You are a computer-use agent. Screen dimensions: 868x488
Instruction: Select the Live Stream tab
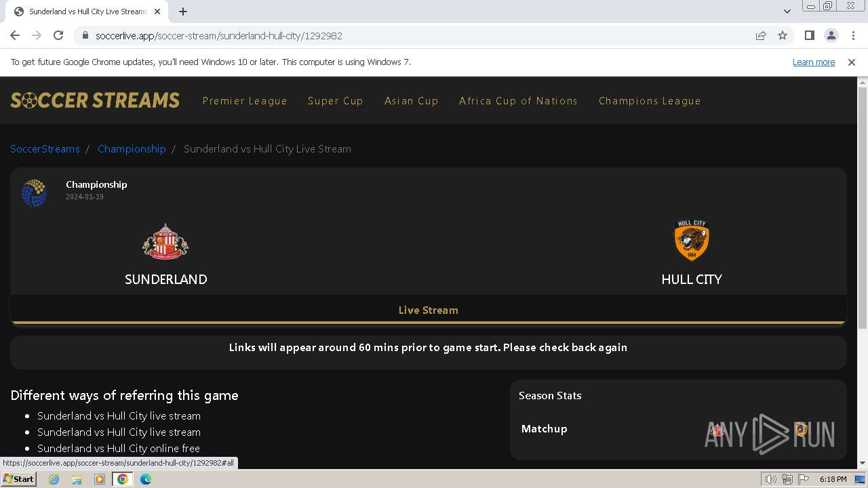point(429,310)
